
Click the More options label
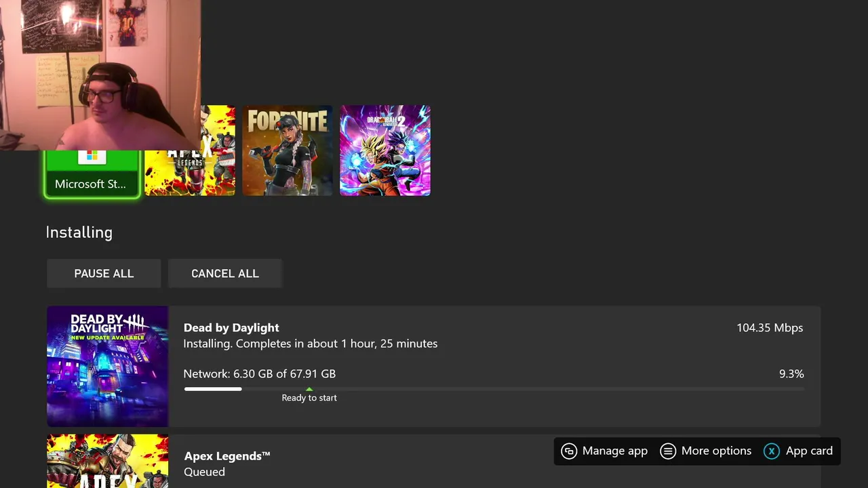click(716, 451)
